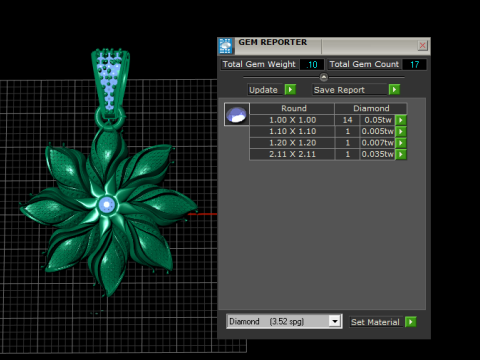Click the 0.005tw weight cell
Viewport: 480px width, 360px height.
pos(378,131)
